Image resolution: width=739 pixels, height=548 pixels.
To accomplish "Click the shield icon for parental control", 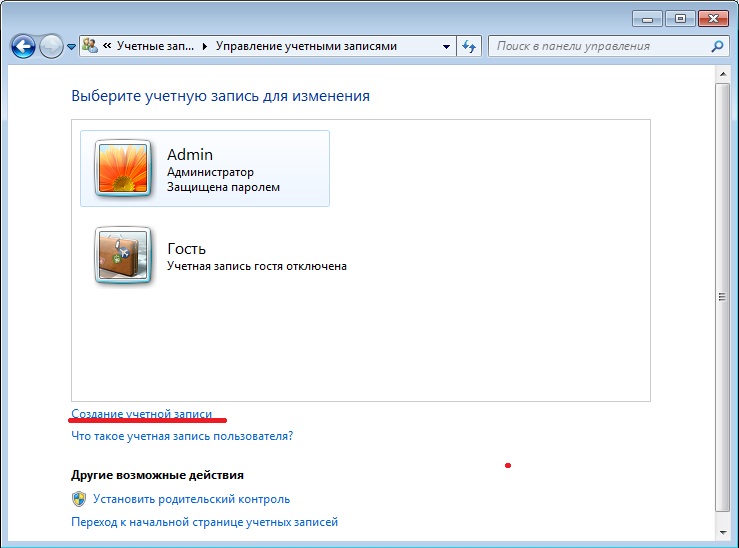I will [79, 499].
